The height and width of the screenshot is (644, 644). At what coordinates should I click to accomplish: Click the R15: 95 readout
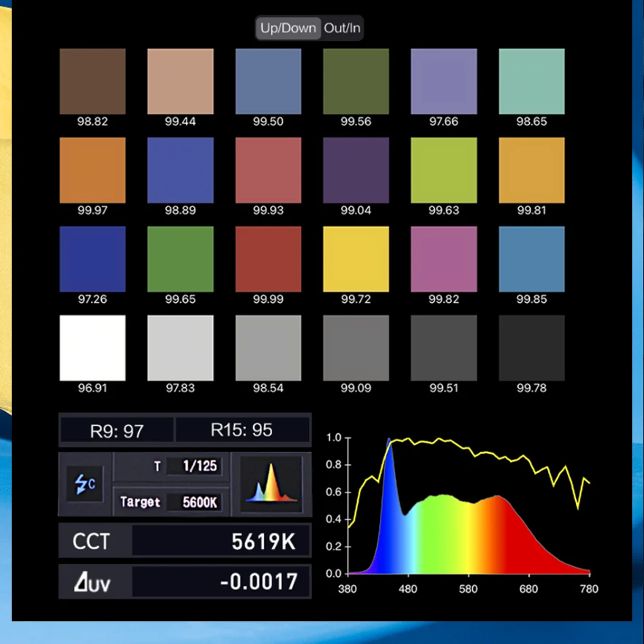pos(241,430)
